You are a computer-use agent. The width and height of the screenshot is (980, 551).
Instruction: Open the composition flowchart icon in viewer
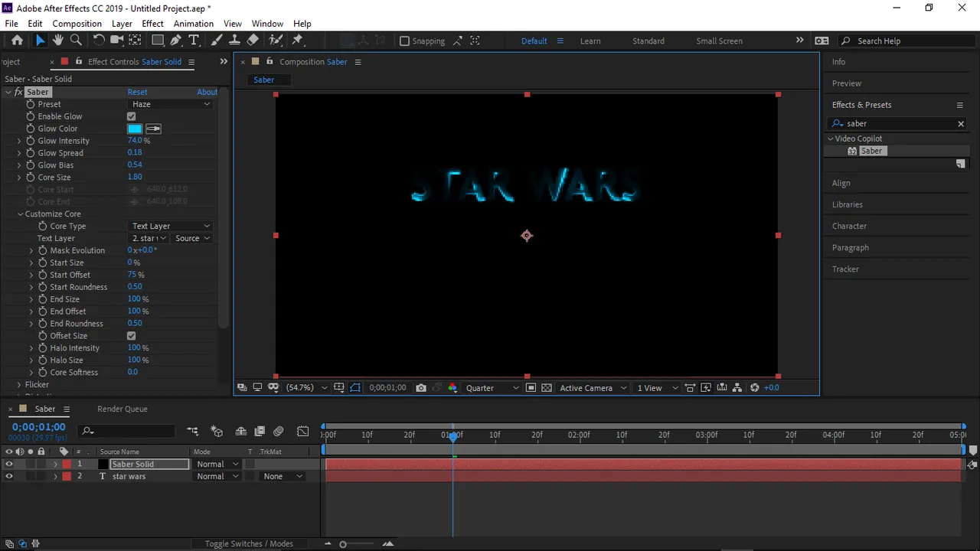coord(737,388)
